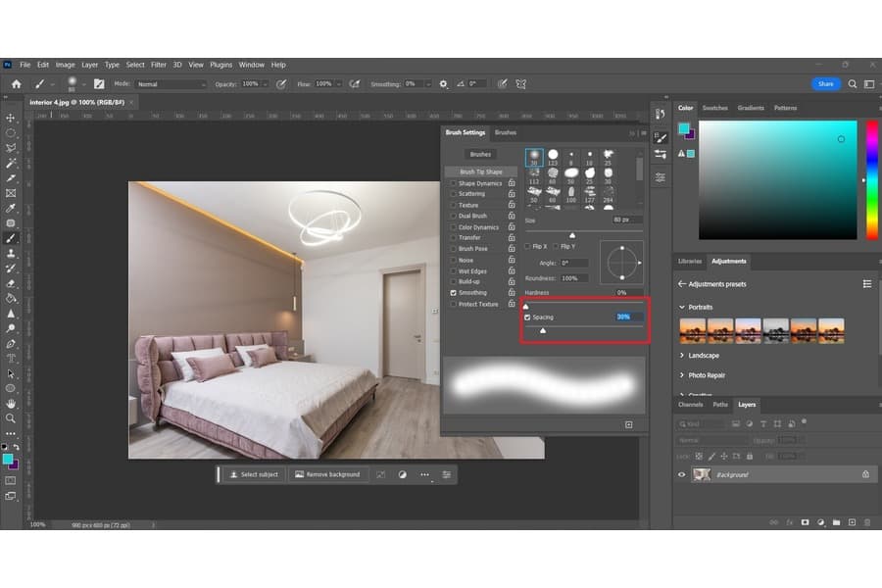
Task: Click the create new brush icon
Action: tap(629, 424)
